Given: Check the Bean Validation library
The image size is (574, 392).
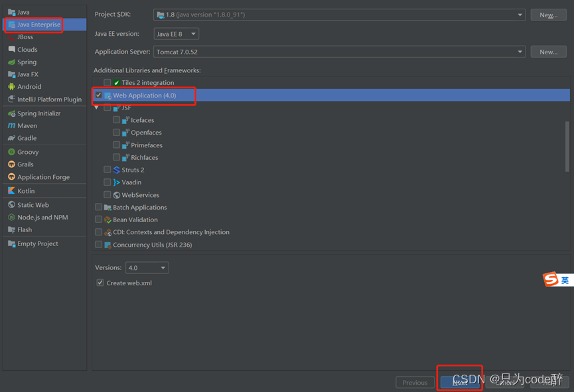Looking at the screenshot, I should [x=98, y=220].
